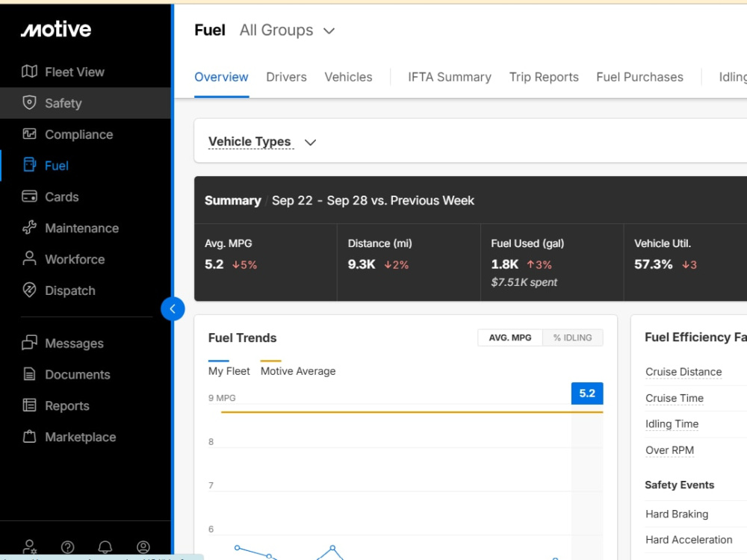Click the Marketplace bag icon
Screen dimensions: 747x560
[30, 437]
